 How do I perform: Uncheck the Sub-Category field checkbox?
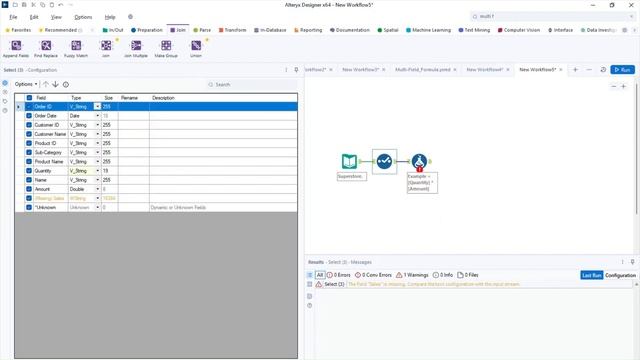tap(29, 152)
